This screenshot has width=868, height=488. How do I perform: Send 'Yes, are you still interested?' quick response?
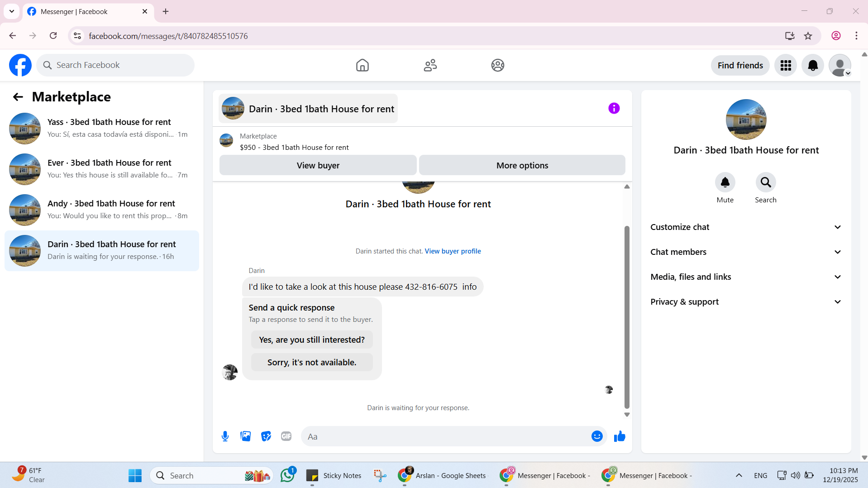pyautogui.click(x=312, y=340)
